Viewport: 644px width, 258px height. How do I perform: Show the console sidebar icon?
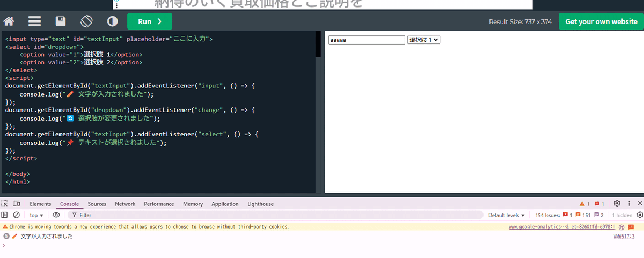(5, 215)
